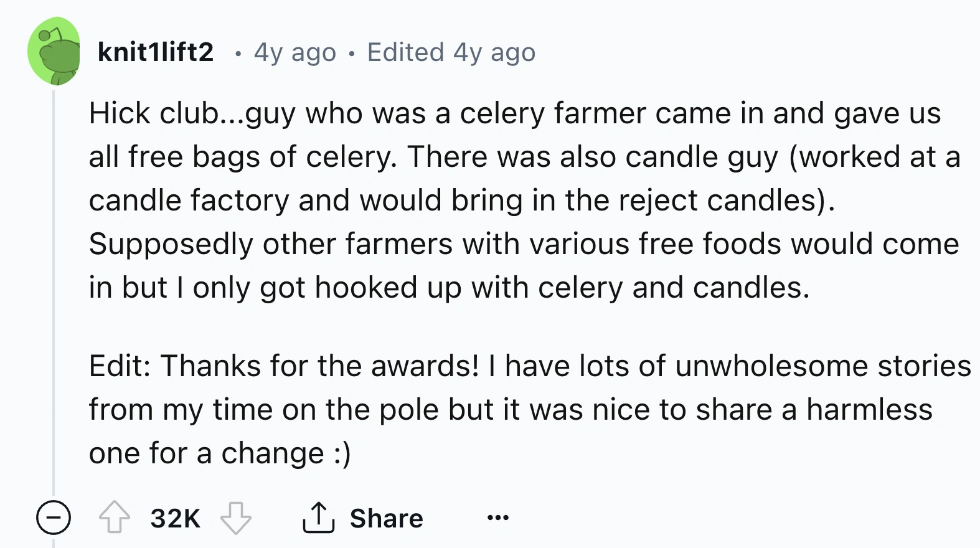Click the line 'in but I only got hooked up'

tap(448, 288)
